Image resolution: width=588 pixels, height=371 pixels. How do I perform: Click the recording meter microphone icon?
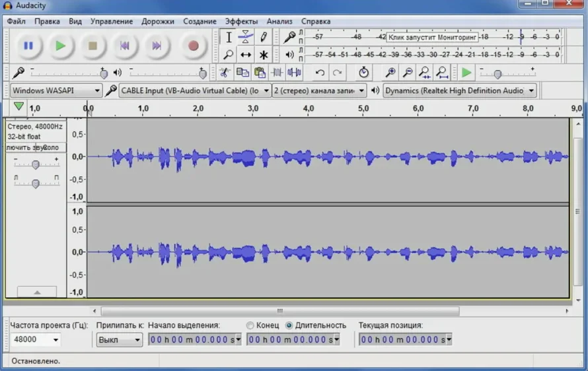coord(289,37)
